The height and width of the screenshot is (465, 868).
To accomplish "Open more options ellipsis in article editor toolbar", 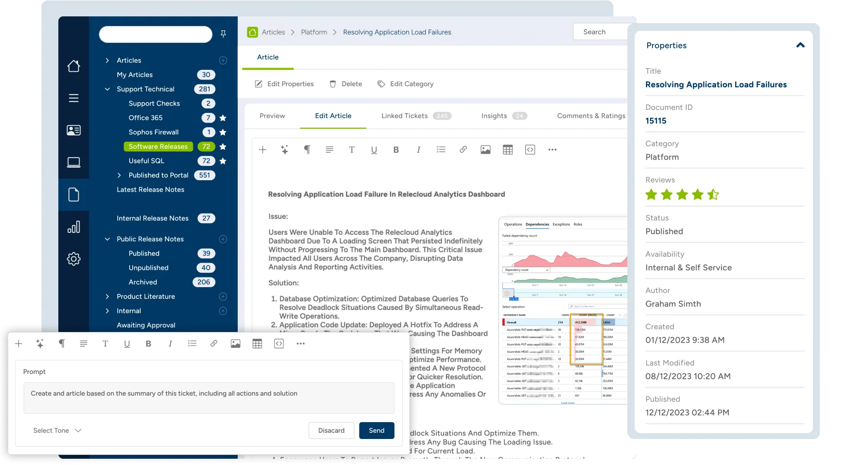I will pyautogui.click(x=553, y=150).
